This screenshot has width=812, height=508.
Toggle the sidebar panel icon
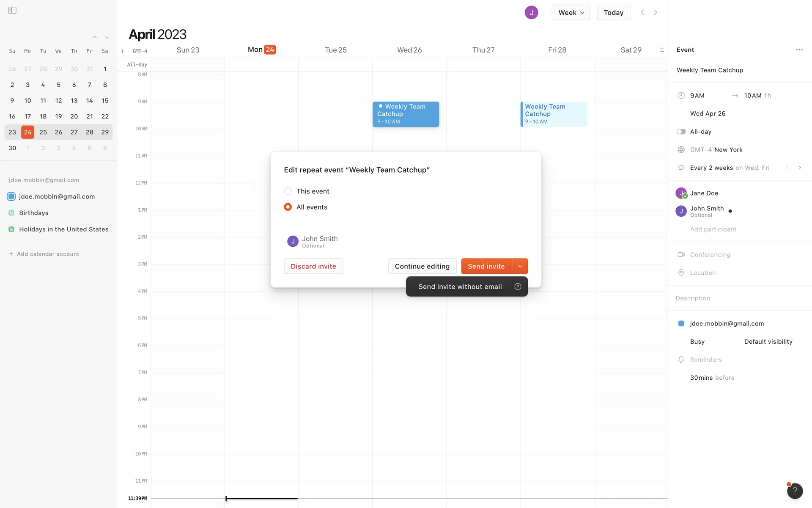(12, 10)
